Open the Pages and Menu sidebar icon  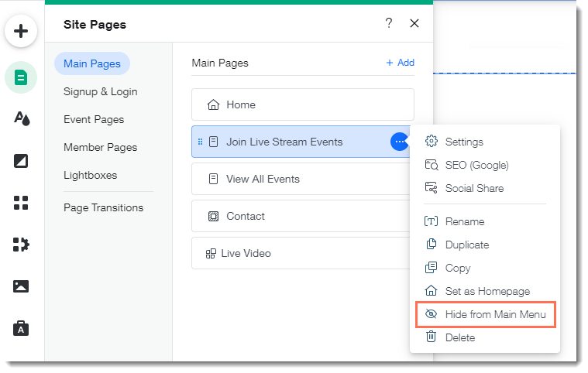(21, 77)
